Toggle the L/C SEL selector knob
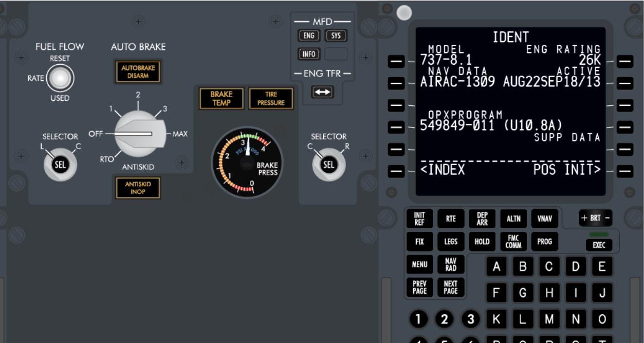This screenshot has height=343, width=644. tap(60, 165)
